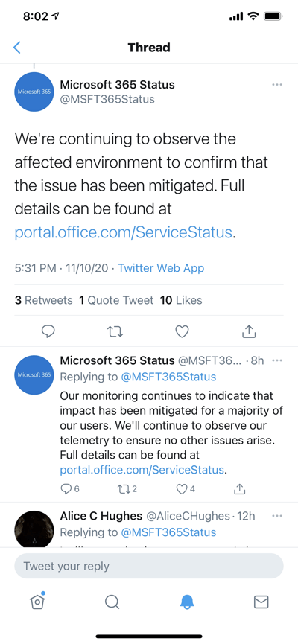This screenshot has height=644, width=298.
Task: Open more options on the main tweet
Action: tap(277, 85)
